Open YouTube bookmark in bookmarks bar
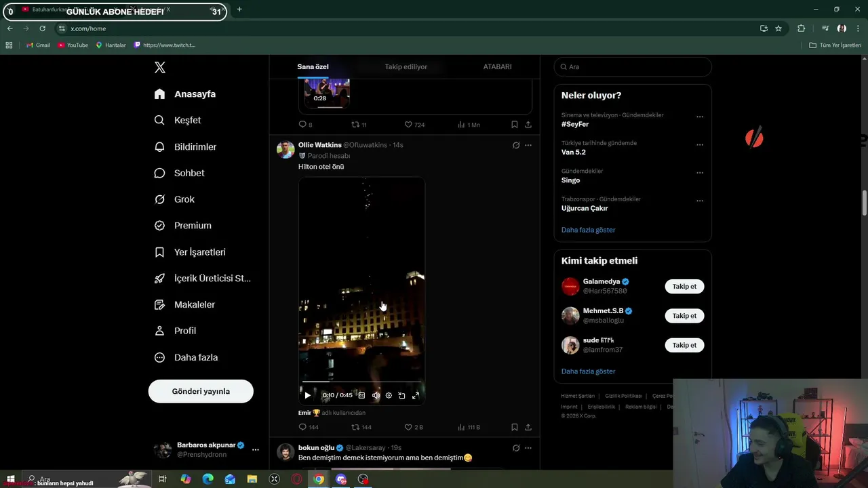This screenshot has width=868, height=488. tap(73, 45)
